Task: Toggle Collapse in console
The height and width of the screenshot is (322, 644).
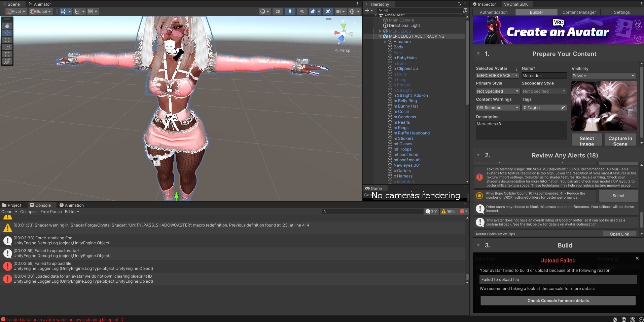Action: 28,212
